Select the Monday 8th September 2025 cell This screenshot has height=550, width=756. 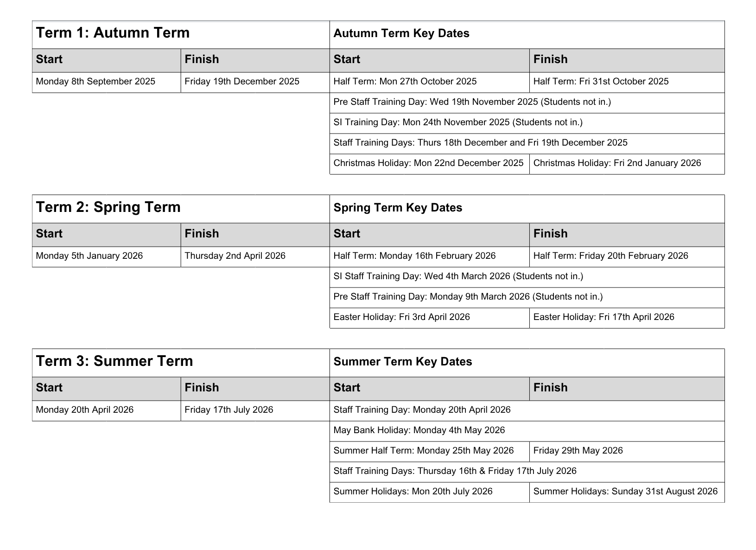(x=95, y=82)
